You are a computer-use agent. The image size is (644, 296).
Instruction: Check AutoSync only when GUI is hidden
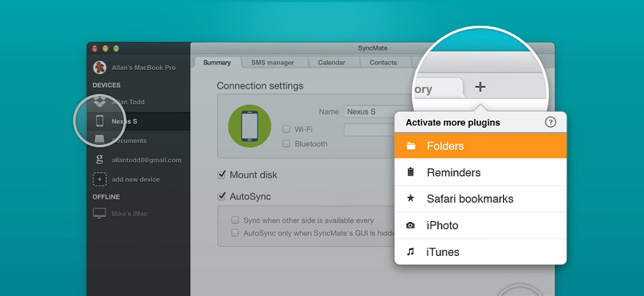point(235,232)
